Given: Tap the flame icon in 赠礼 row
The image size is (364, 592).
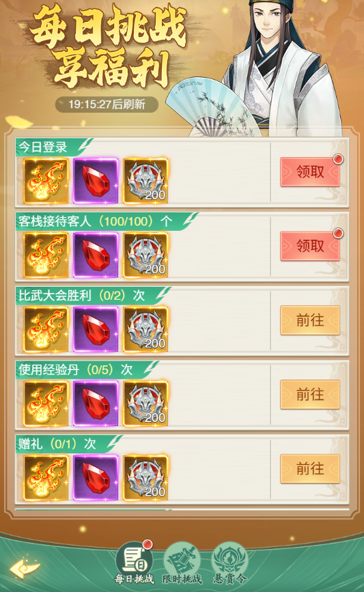Looking at the screenshot, I should pos(46,478).
